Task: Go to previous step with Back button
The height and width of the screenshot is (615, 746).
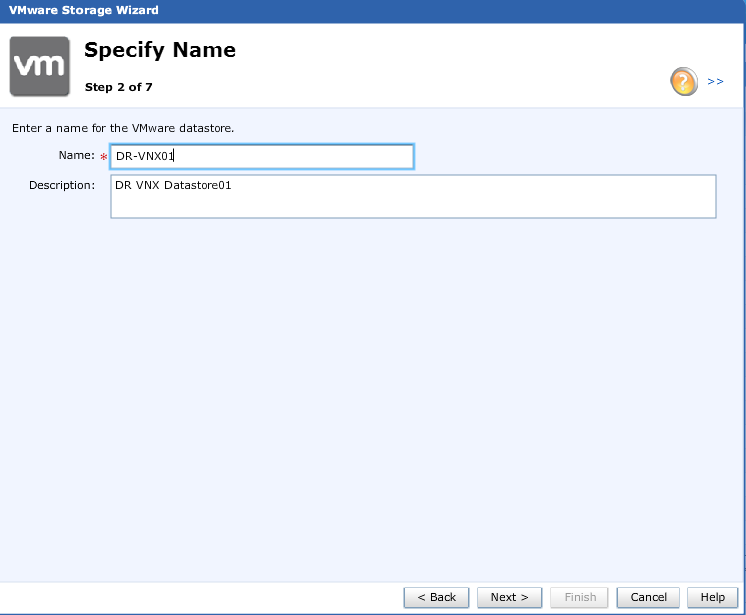Action: pyautogui.click(x=436, y=597)
